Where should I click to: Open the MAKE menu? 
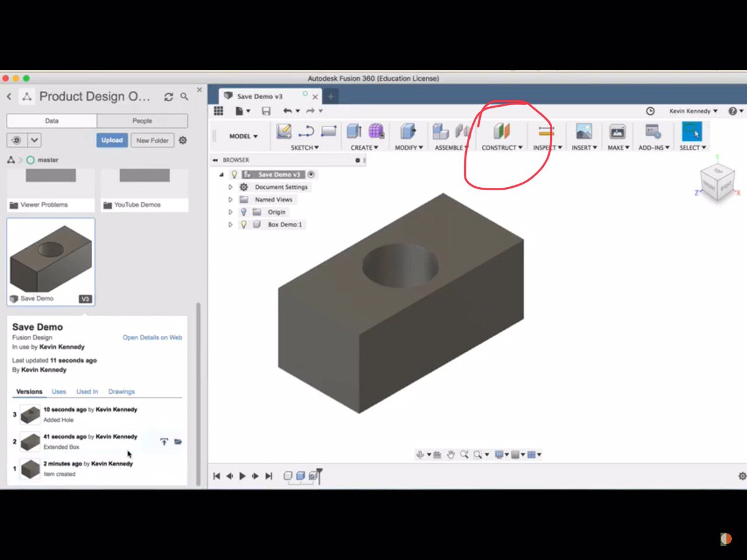click(619, 148)
